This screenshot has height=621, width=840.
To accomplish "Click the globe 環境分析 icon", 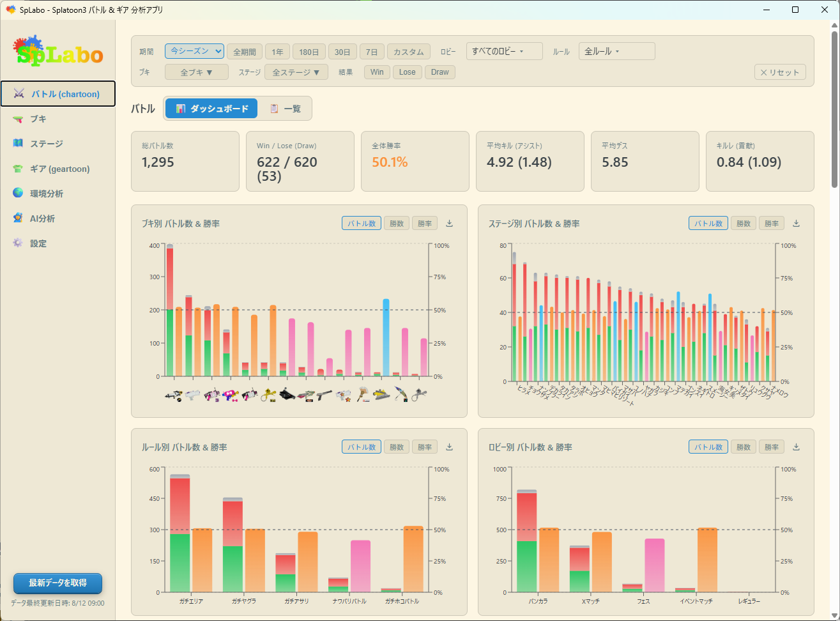I will coord(18,194).
